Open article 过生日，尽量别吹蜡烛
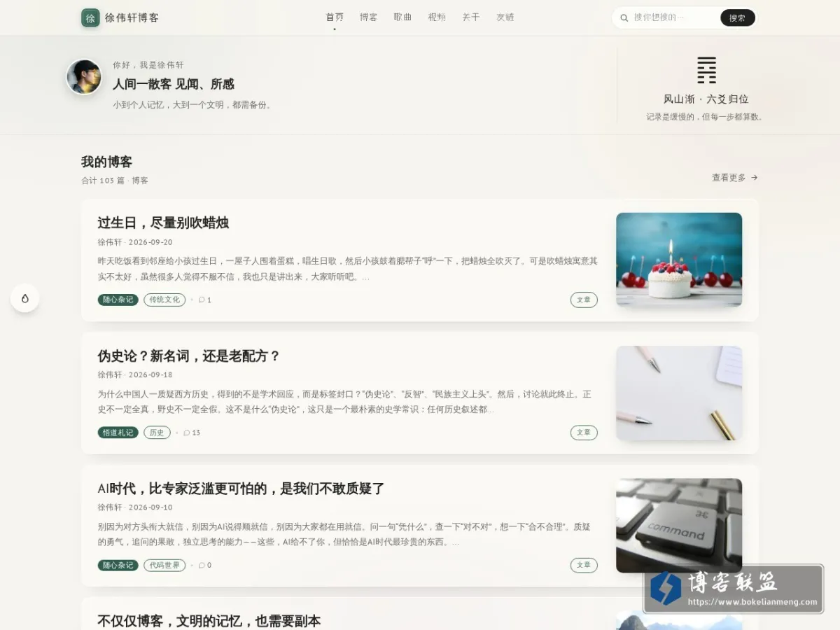The image size is (840, 630). point(163,223)
